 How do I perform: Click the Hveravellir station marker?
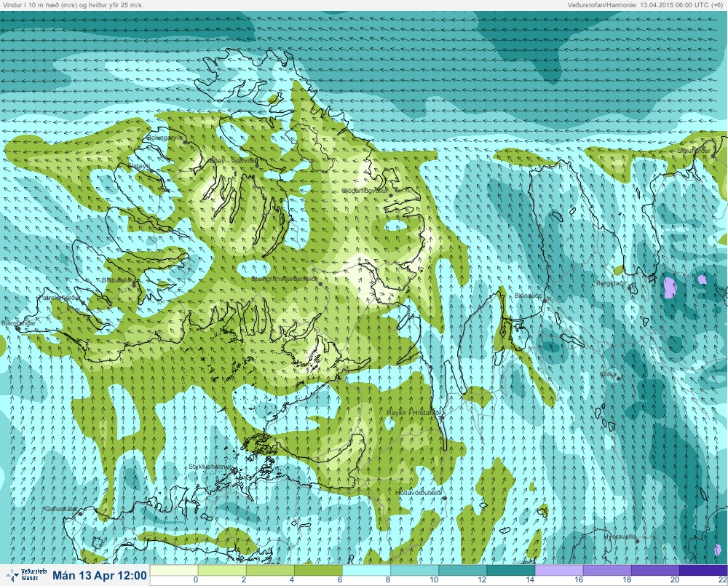638,541
